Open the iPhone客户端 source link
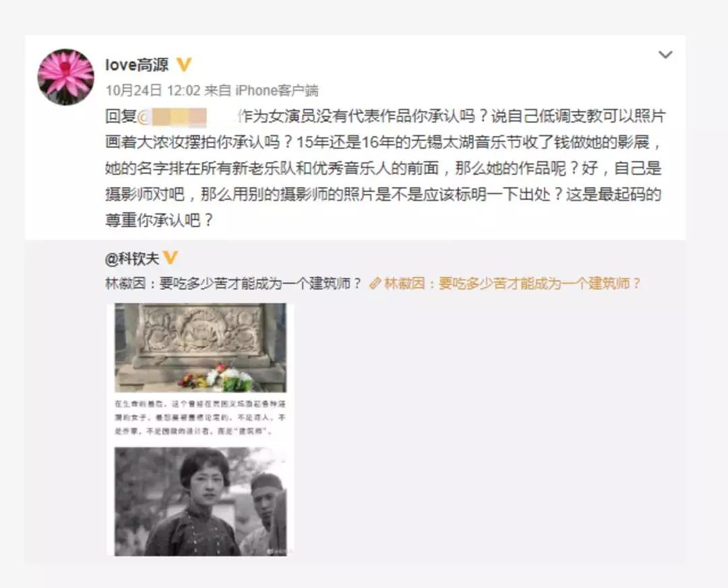 click(x=277, y=90)
